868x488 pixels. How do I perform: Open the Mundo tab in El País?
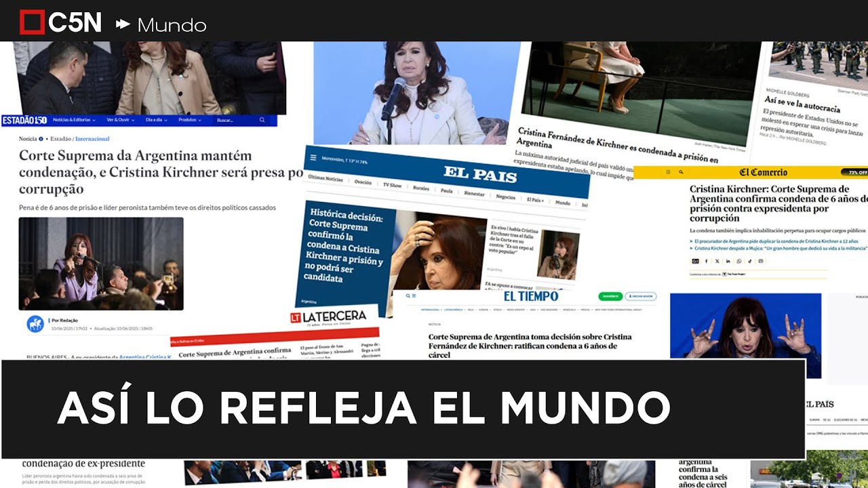pyautogui.click(x=563, y=203)
